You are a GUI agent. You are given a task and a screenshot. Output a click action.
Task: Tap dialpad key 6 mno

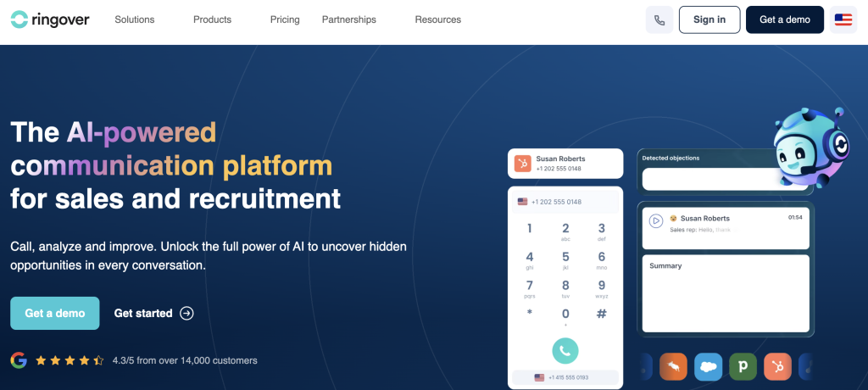pyautogui.click(x=601, y=261)
